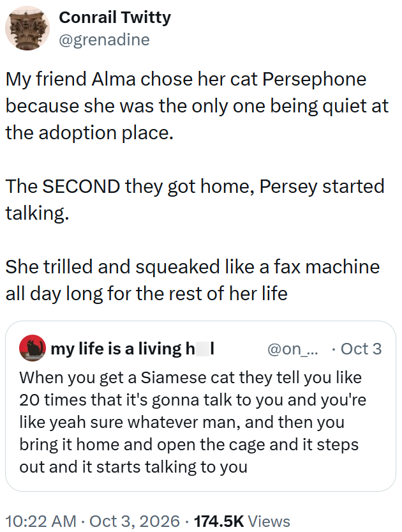This screenshot has height=532, width=402.
Task: Select the paragraph about Alma's adoption place
Action: coord(197,106)
